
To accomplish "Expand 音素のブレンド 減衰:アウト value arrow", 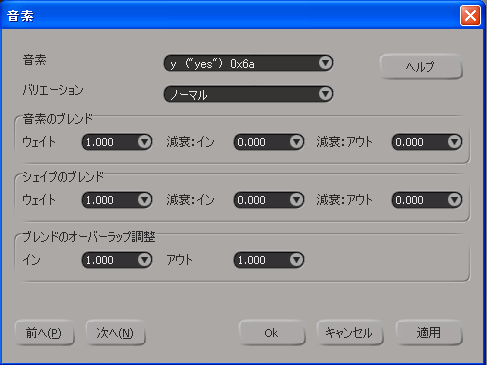I will (x=454, y=142).
